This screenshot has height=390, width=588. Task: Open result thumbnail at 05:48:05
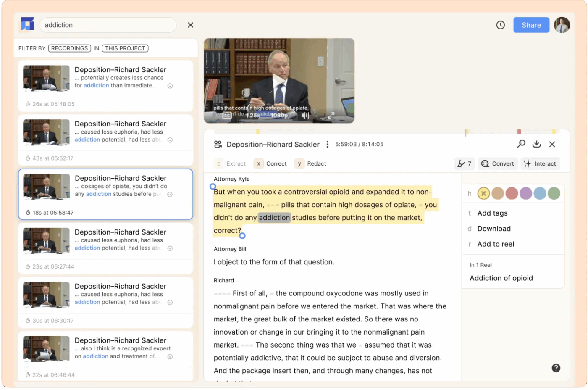[x=46, y=78]
